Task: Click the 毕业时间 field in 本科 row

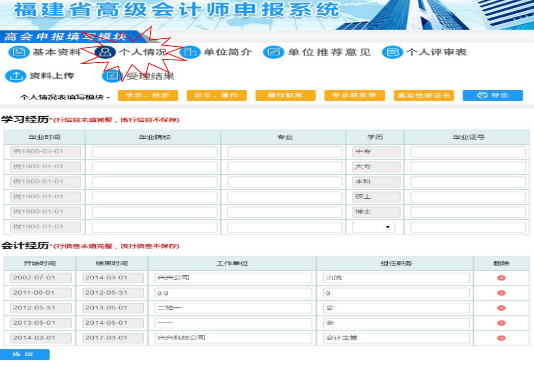Action: click(45, 182)
